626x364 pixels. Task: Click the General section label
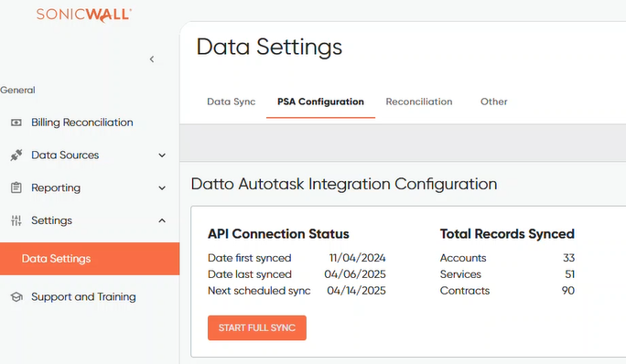click(17, 91)
